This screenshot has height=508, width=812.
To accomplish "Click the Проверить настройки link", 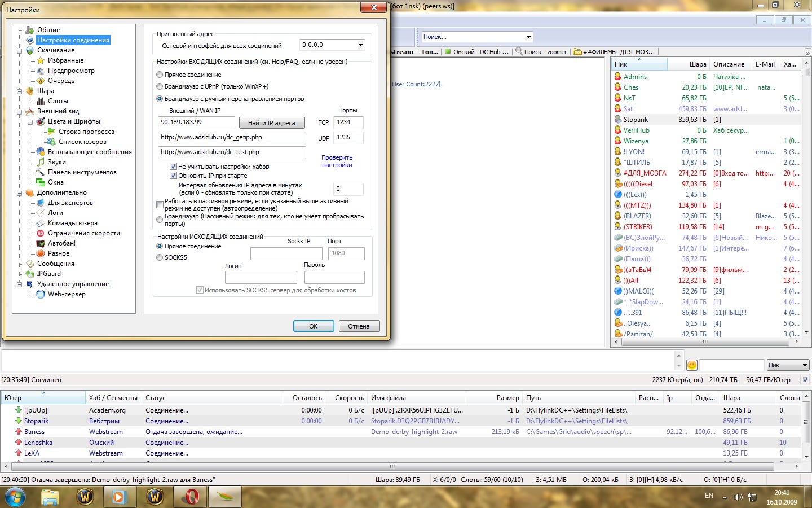I will click(337, 161).
